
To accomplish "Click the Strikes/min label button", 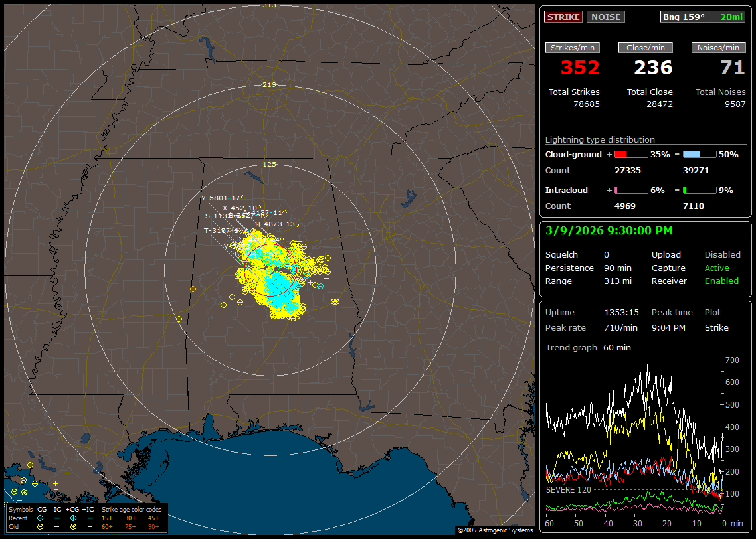I will (x=573, y=48).
